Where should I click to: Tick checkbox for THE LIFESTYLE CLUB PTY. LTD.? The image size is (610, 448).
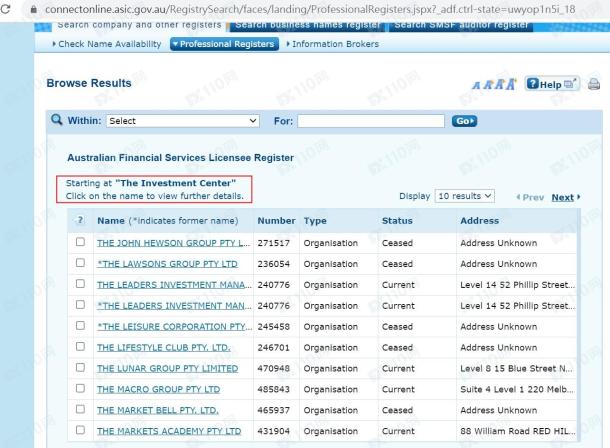pyautogui.click(x=80, y=346)
